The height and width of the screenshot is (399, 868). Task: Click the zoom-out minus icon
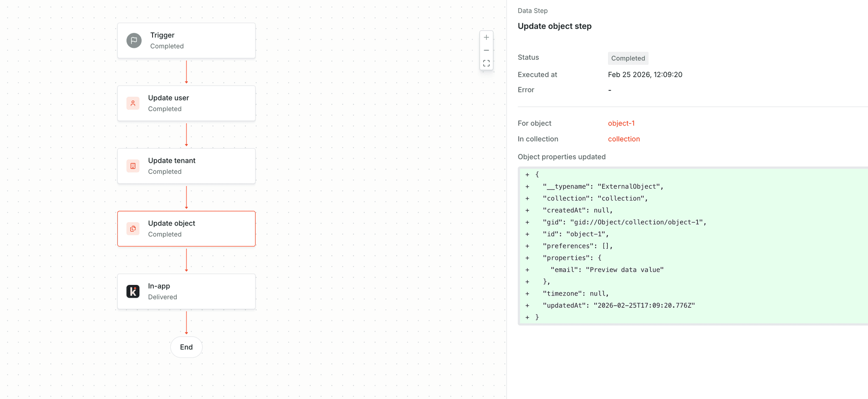(486, 50)
